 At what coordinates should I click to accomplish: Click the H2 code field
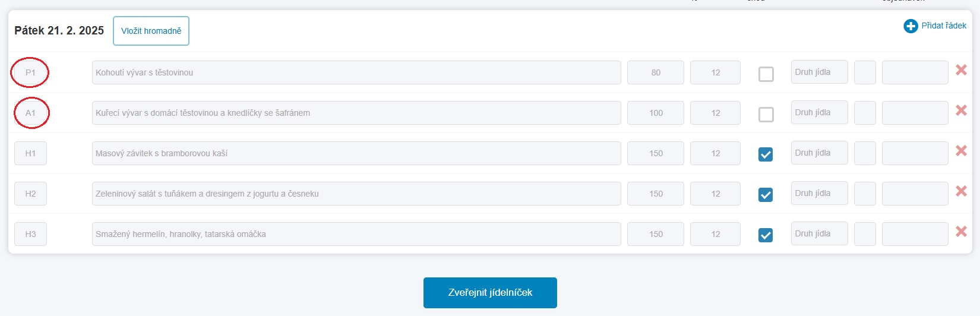[30, 194]
